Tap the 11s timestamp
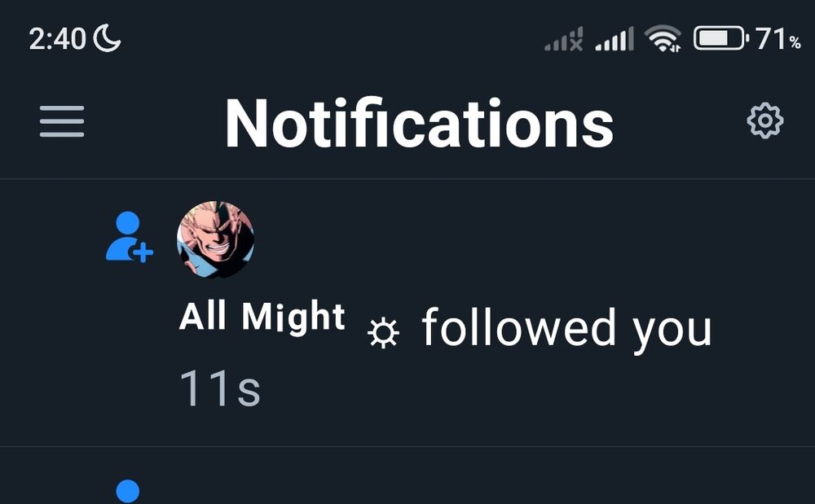The image size is (815, 504). [x=219, y=388]
